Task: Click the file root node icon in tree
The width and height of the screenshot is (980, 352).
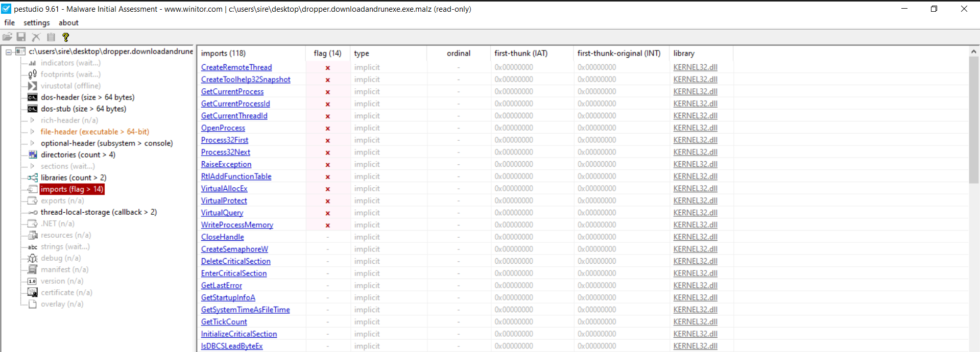Action: click(20, 52)
